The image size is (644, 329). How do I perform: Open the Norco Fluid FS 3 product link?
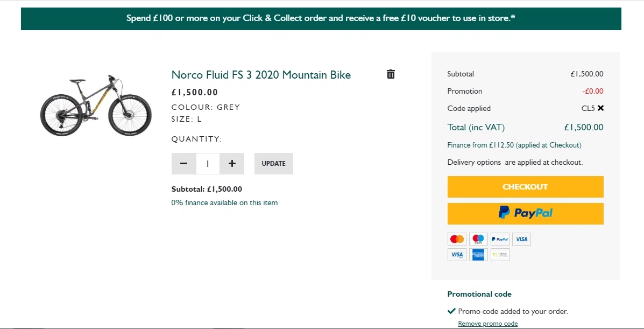click(x=261, y=75)
